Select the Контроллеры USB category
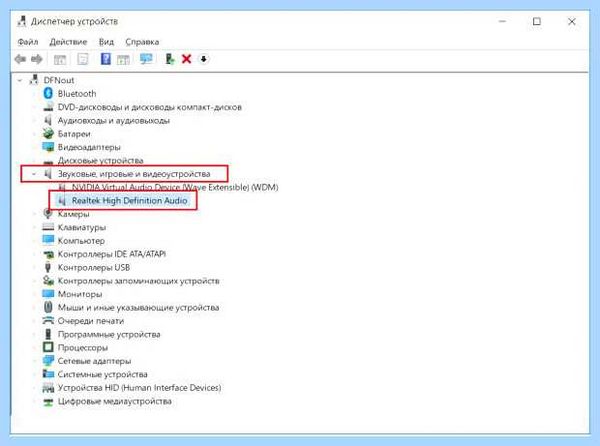The height and width of the screenshot is (446, 600). point(94,267)
